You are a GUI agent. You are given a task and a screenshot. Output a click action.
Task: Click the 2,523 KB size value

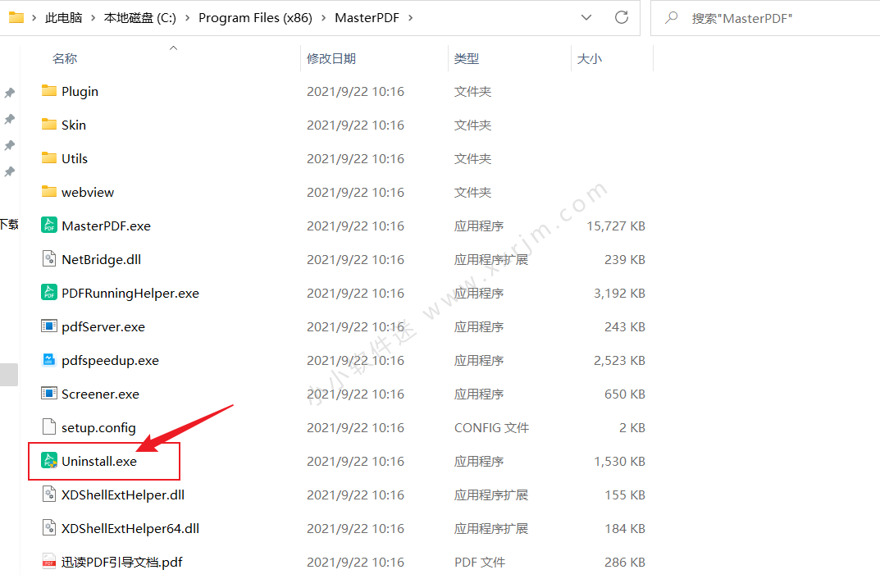619,361
